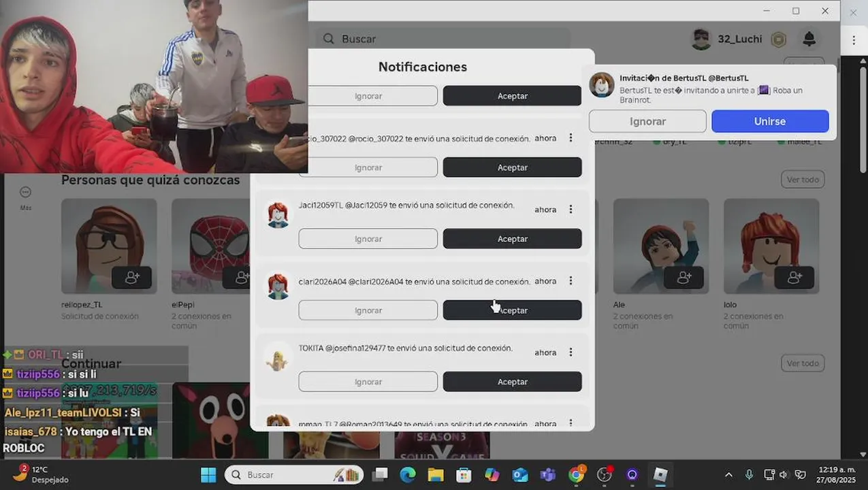Click the Notificaciones panel title

point(423,67)
